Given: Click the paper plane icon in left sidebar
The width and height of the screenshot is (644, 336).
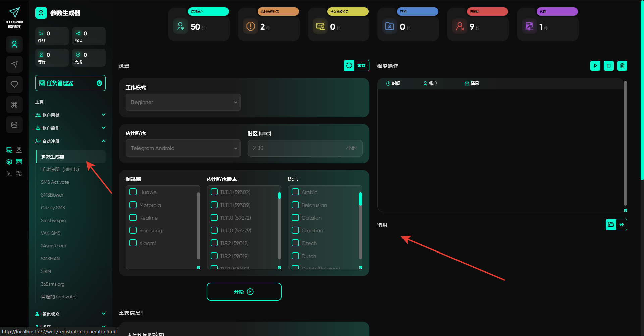Looking at the screenshot, I should coord(14,64).
